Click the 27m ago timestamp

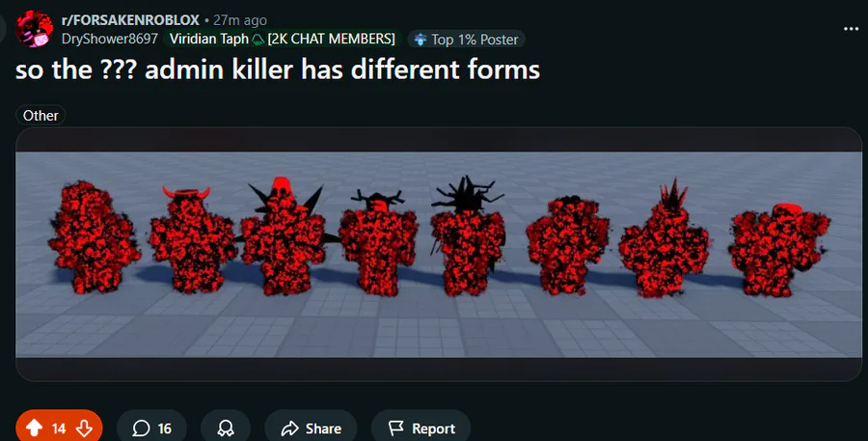pos(240,20)
